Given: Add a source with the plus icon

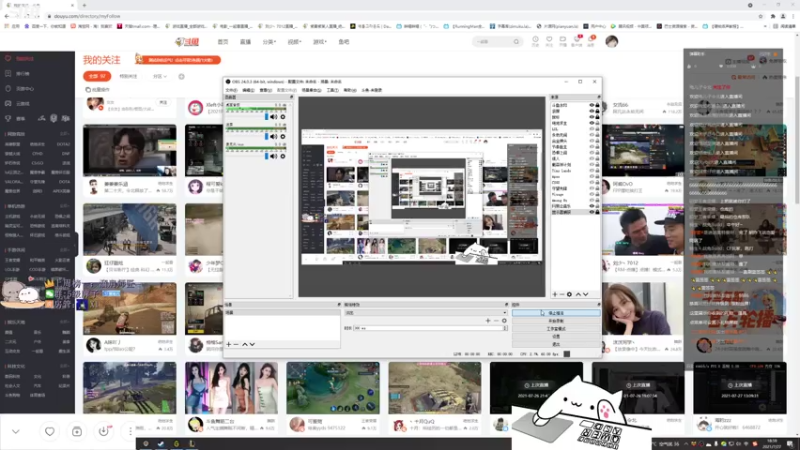Looking at the screenshot, I should tap(555, 294).
